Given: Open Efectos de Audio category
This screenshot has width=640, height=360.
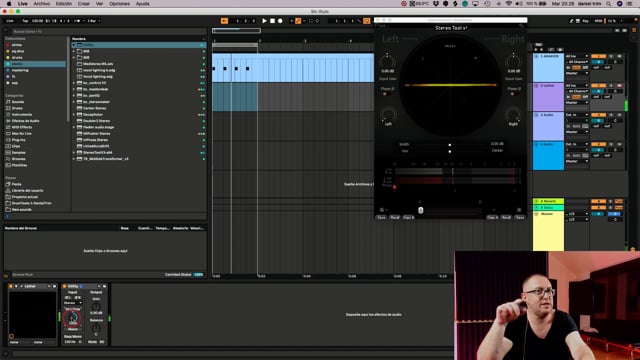Looking at the screenshot, I should tap(25, 121).
